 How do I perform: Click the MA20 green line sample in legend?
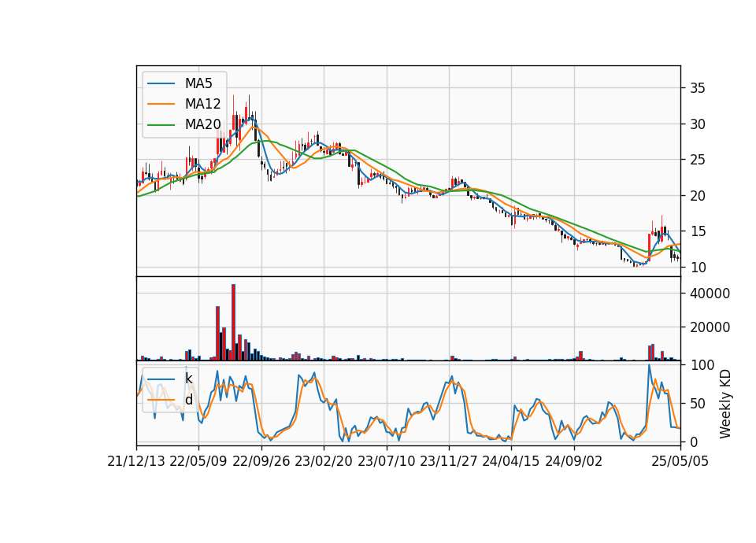(x=161, y=124)
